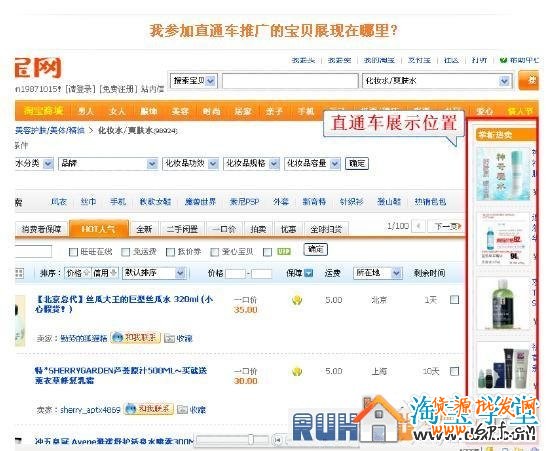Screen dimensions: 546x451
Task: Switch to the 一口价 tab
Action: click(224, 229)
